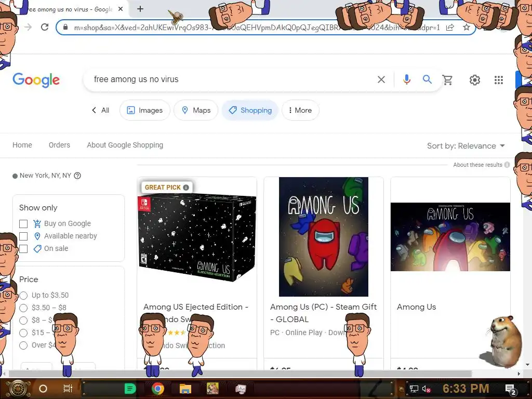Start voice search with the microphone
The width and height of the screenshot is (532, 399).
tap(406, 79)
